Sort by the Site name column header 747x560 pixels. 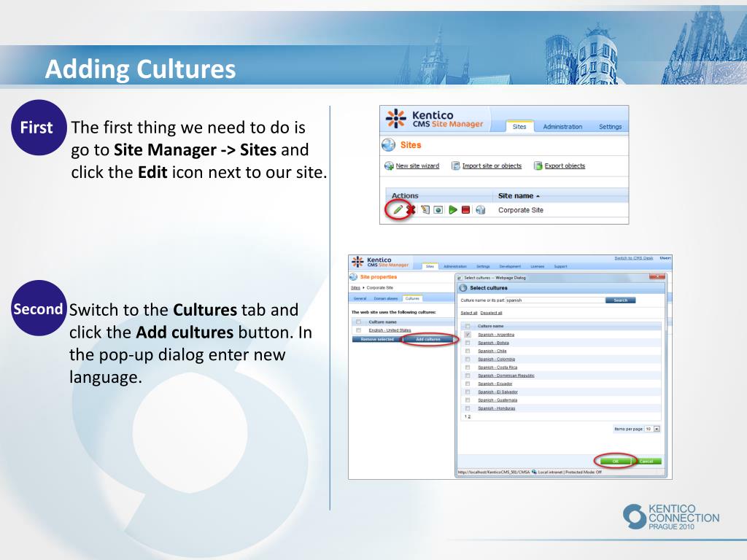pos(519,195)
